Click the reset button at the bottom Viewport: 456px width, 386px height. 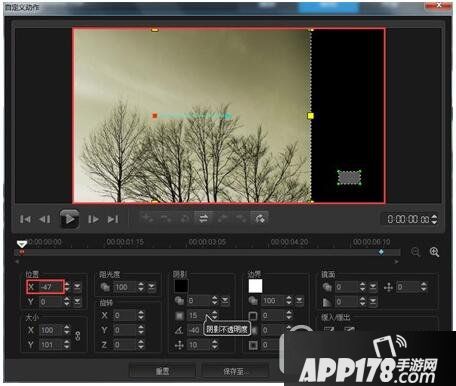pyautogui.click(x=162, y=371)
